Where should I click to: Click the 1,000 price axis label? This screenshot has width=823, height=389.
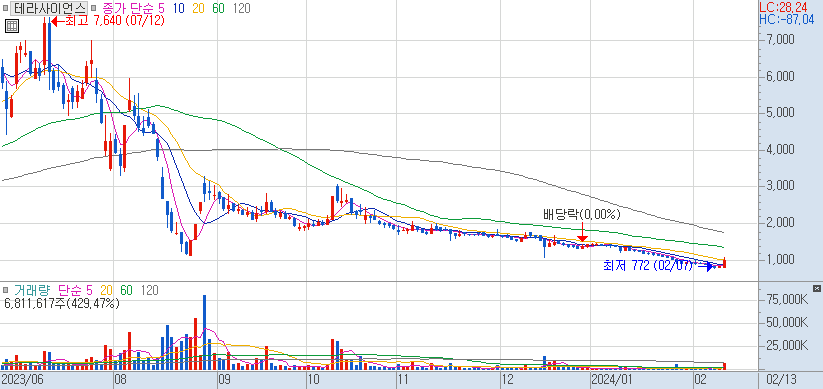tap(780, 260)
